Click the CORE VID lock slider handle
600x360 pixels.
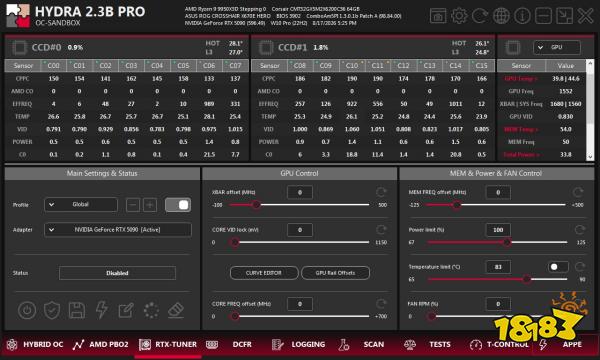tap(235, 242)
